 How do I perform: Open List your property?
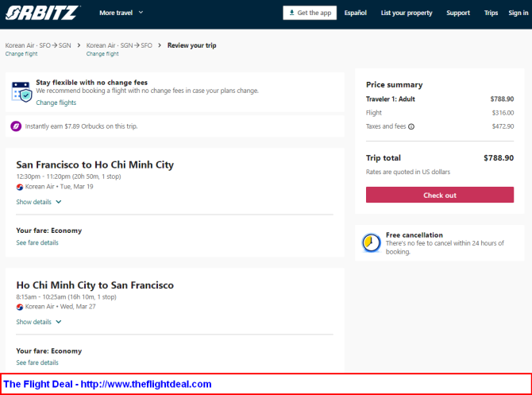pos(407,13)
